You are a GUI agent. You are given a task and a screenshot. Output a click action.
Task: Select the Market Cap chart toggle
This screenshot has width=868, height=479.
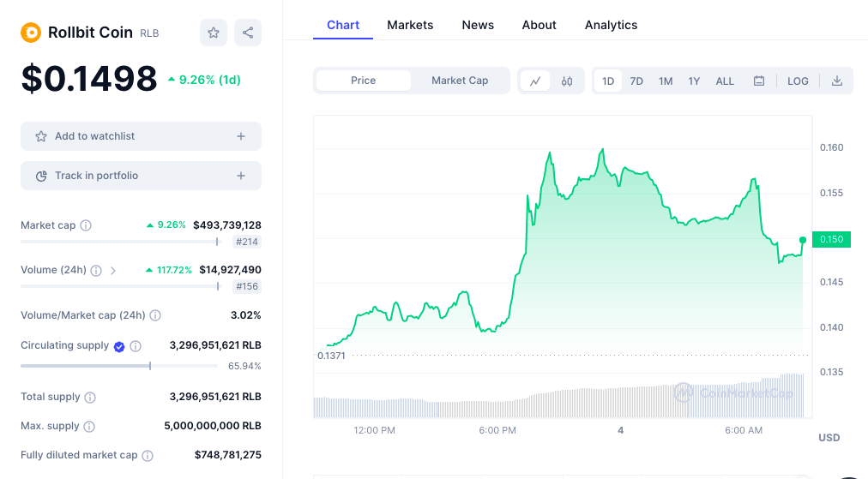pyautogui.click(x=460, y=81)
